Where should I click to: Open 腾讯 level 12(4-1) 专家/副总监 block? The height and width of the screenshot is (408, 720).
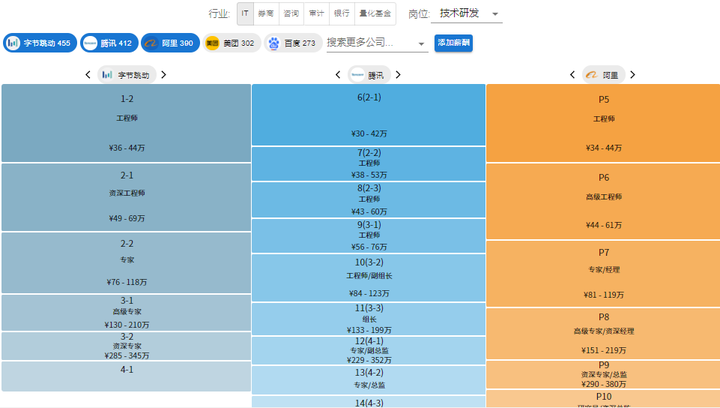369,351
